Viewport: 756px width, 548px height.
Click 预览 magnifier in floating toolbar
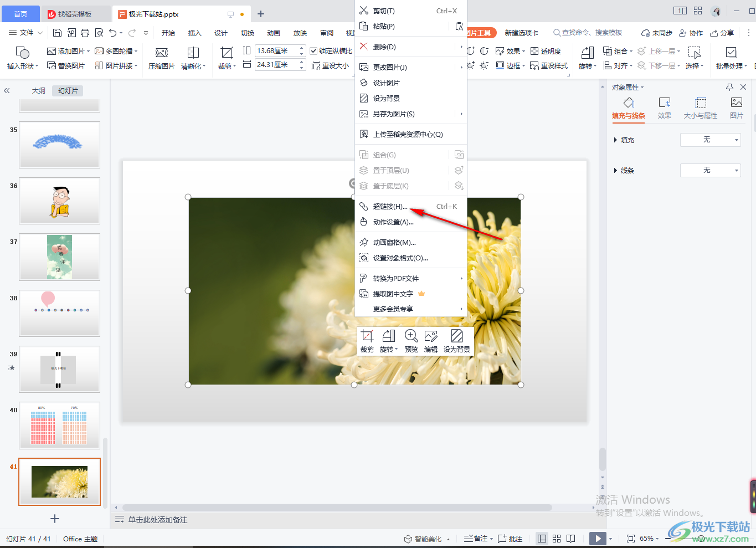[x=411, y=341]
